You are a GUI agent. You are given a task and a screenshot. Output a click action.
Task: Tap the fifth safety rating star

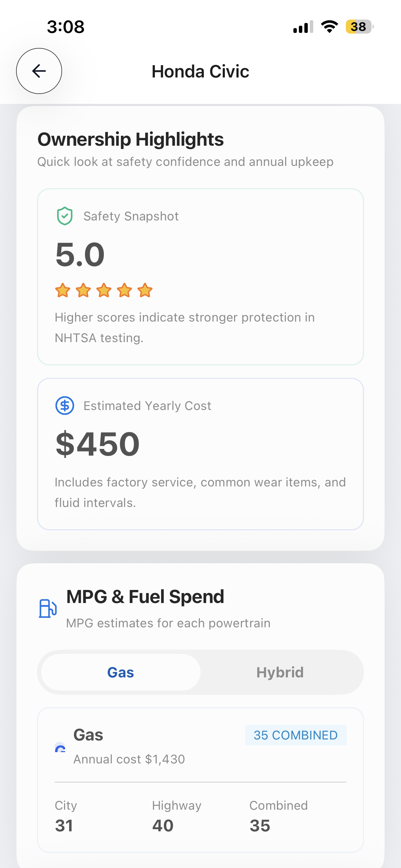coord(145,290)
